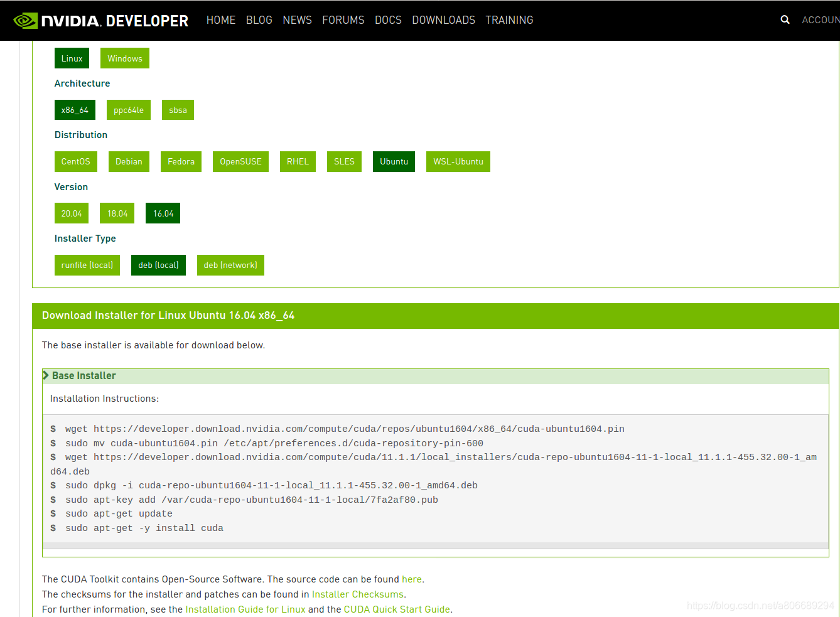
Task: Choose the sbsa architecture
Action: coord(178,110)
